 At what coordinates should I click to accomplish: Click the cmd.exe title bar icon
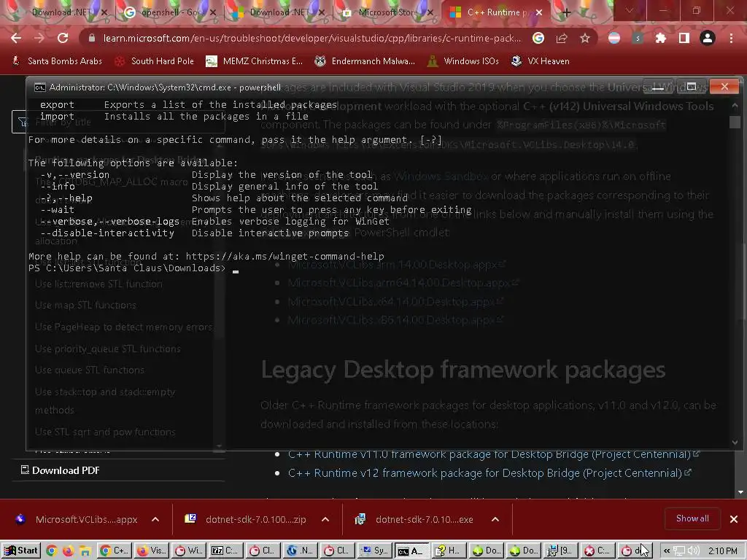(40, 87)
